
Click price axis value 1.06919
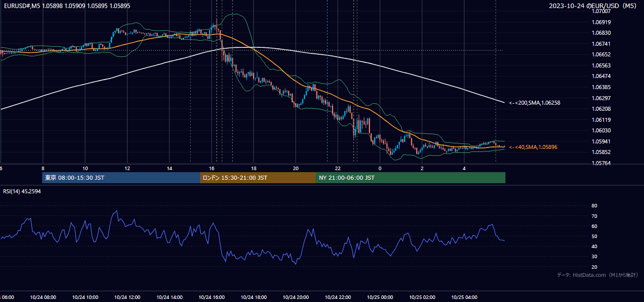point(602,22)
